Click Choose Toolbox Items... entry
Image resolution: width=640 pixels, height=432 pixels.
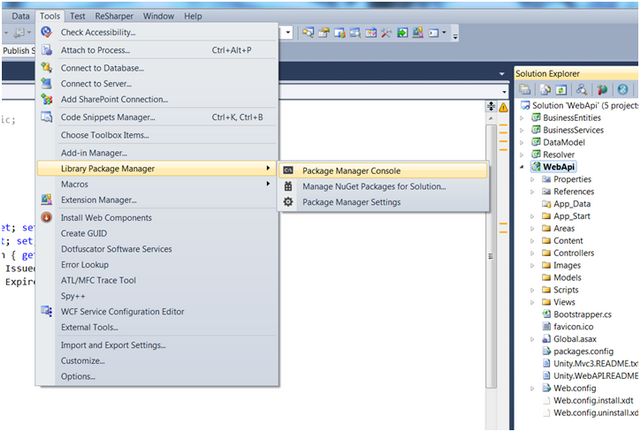coord(105,135)
